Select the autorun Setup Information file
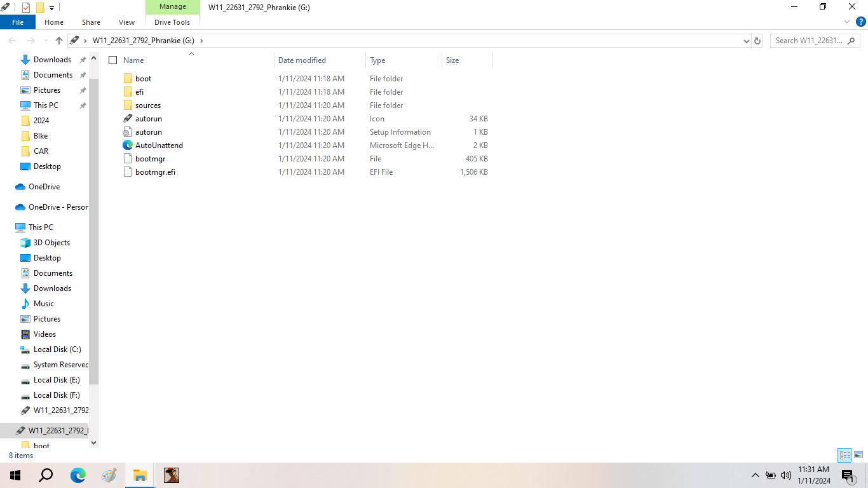Image resolution: width=868 pixels, height=488 pixels. point(128,132)
